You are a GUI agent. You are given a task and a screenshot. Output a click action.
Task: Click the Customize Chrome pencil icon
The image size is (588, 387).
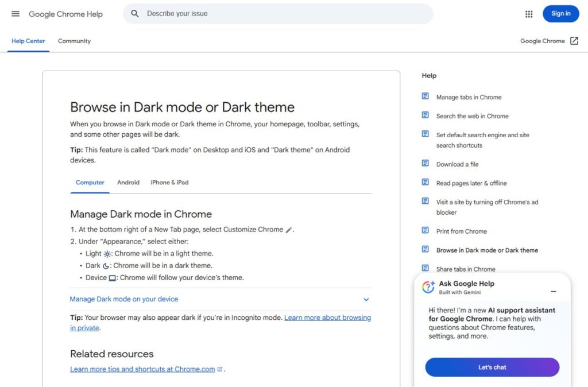coord(289,230)
